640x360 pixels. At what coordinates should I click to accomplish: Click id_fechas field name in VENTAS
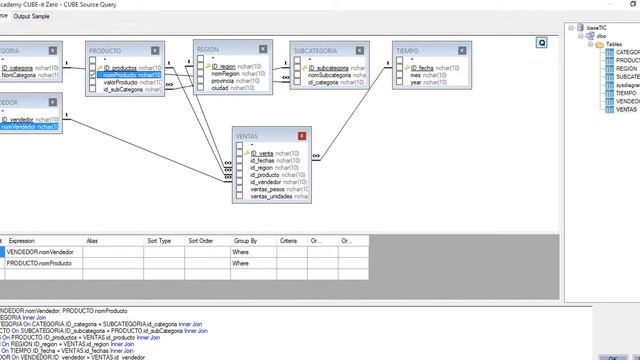pyautogui.click(x=262, y=160)
